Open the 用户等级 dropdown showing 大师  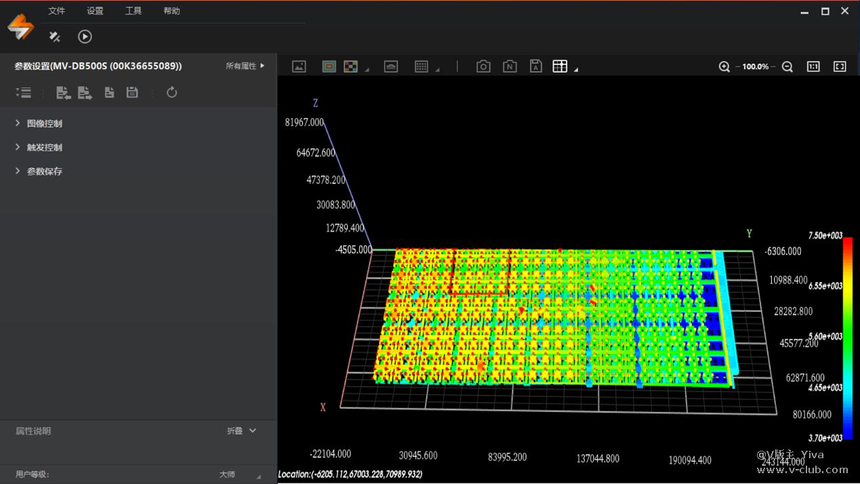pos(240,475)
